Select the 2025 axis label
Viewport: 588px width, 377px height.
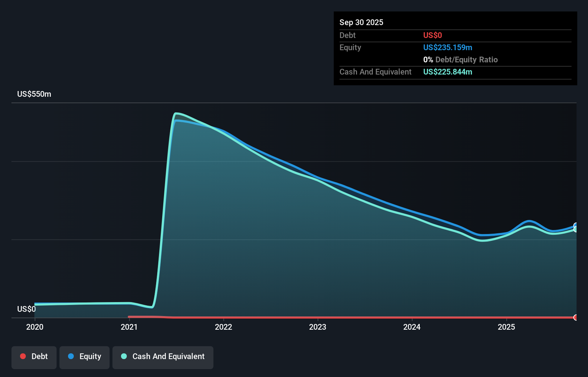[507, 327]
